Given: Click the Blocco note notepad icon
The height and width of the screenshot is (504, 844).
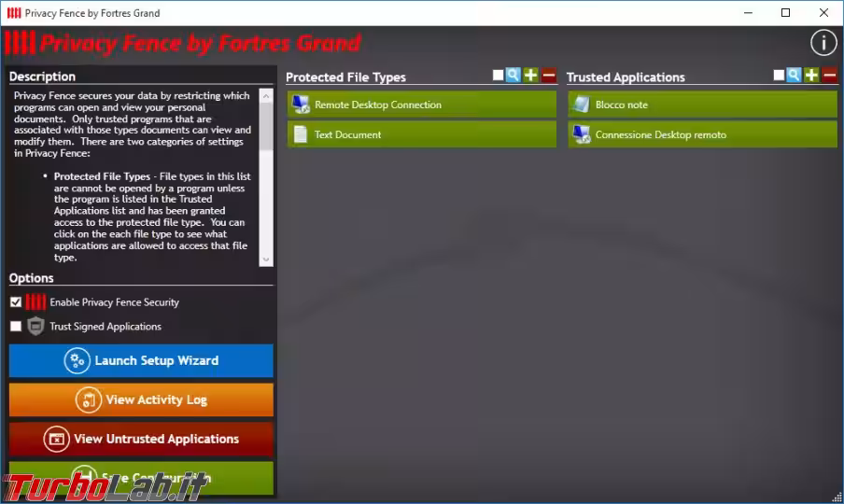Looking at the screenshot, I should tap(582, 105).
